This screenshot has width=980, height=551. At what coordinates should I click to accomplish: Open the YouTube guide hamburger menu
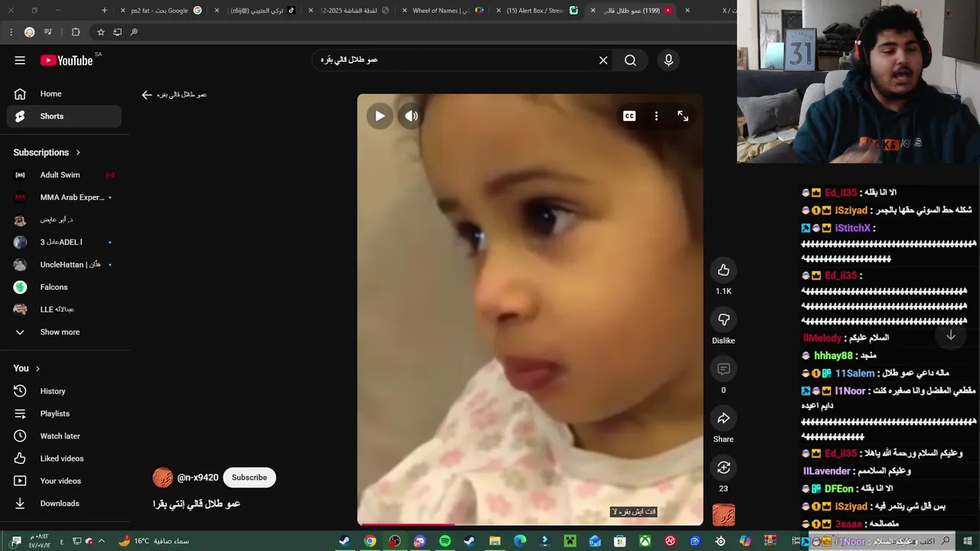click(x=20, y=60)
